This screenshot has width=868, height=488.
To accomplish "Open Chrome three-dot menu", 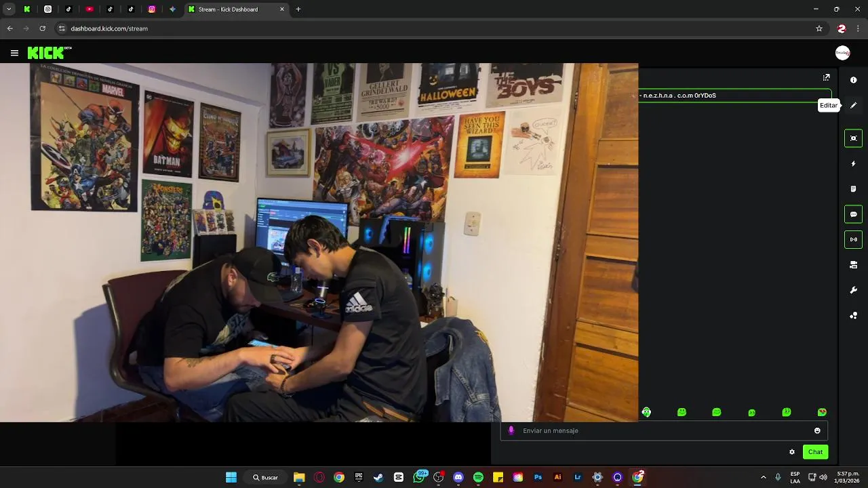I will pos(858,28).
